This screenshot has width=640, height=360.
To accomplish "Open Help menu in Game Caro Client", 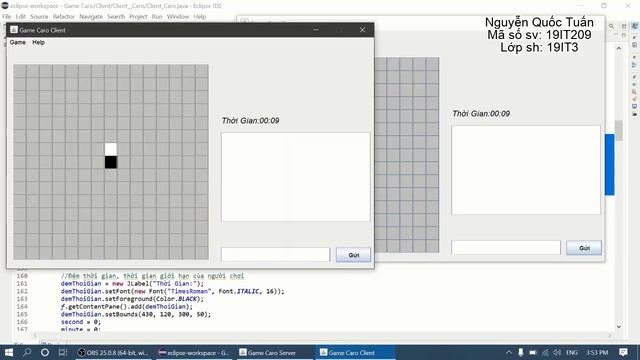I will point(38,42).
